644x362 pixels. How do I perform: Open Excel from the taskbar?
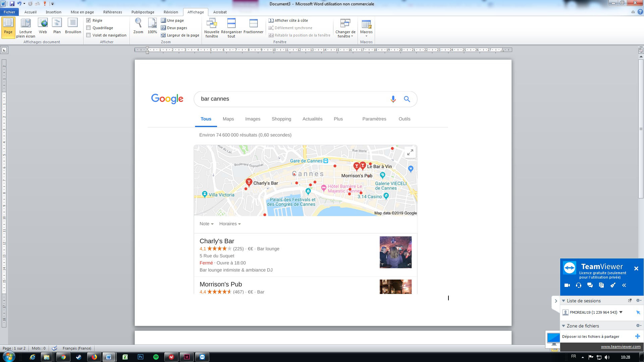[x=125, y=357]
